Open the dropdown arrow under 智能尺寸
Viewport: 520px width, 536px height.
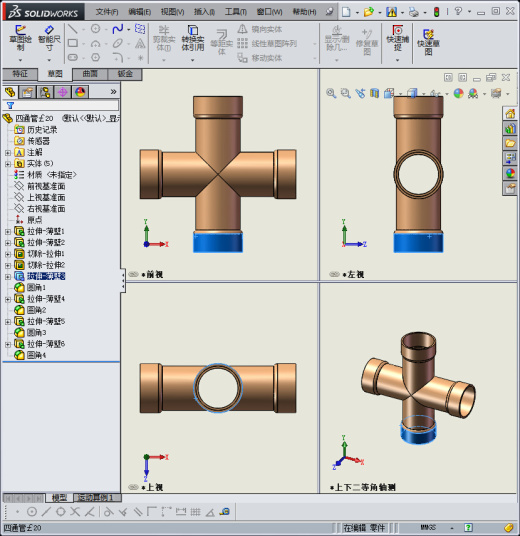tap(49, 60)
